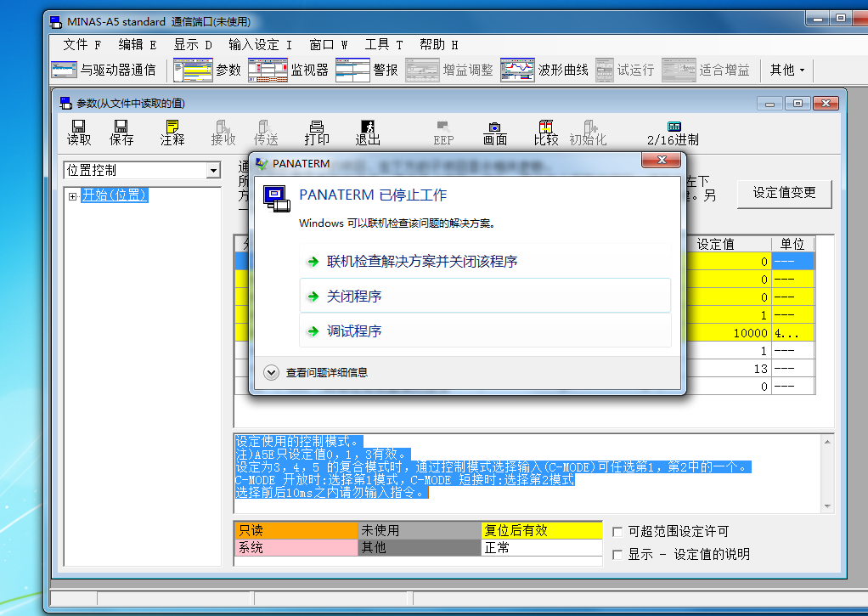
Task: Expand the 开始(位置) tree node
Action: [x=72, y=196]
